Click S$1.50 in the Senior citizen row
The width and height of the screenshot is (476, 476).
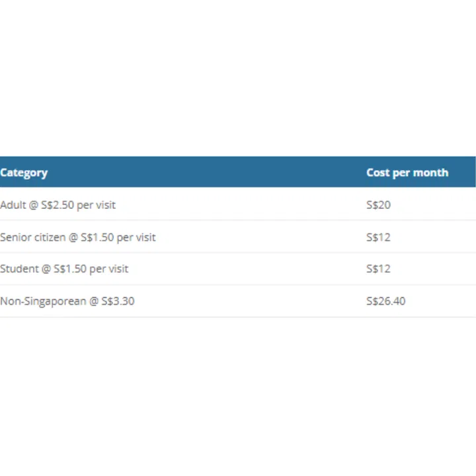(97, 237)
